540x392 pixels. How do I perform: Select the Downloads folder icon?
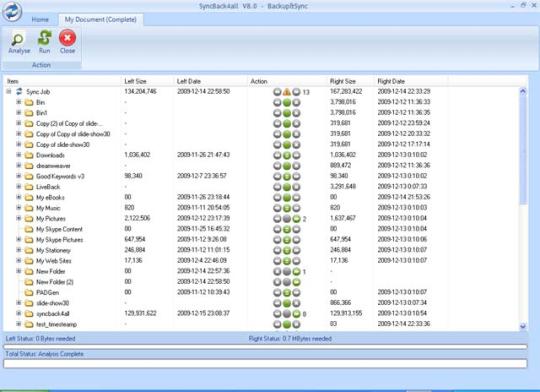(29, 155)
